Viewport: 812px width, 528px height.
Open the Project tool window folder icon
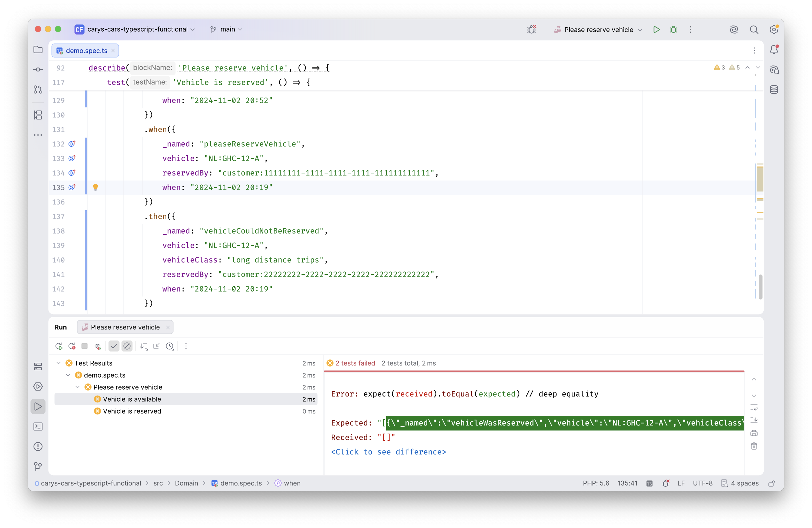point(38,50)
